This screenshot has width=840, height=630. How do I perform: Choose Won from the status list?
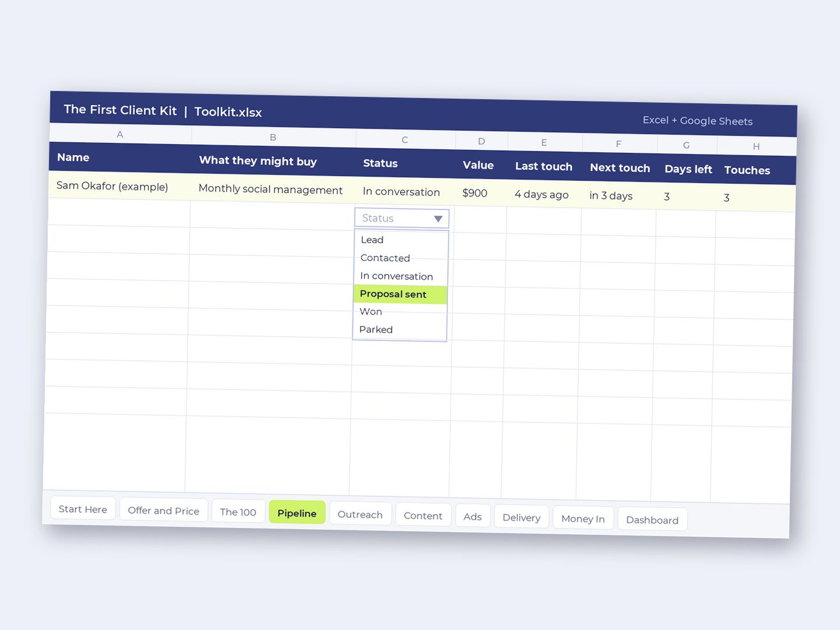[400, 311]
